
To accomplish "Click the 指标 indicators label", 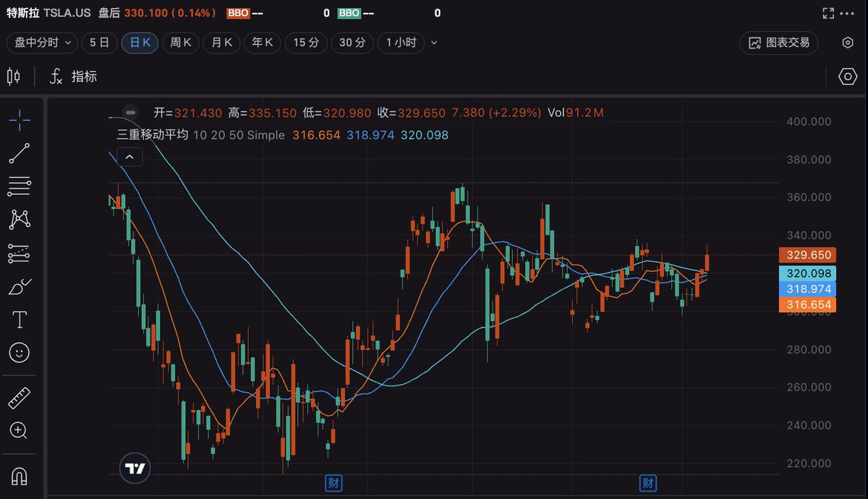I will click(x=85, y=77).
